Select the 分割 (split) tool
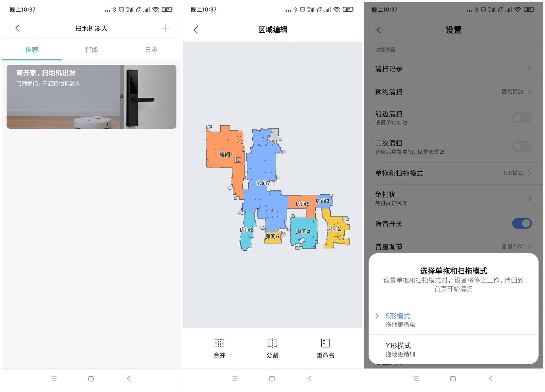This screenshot has width=545, height=392. coord(272,349)
